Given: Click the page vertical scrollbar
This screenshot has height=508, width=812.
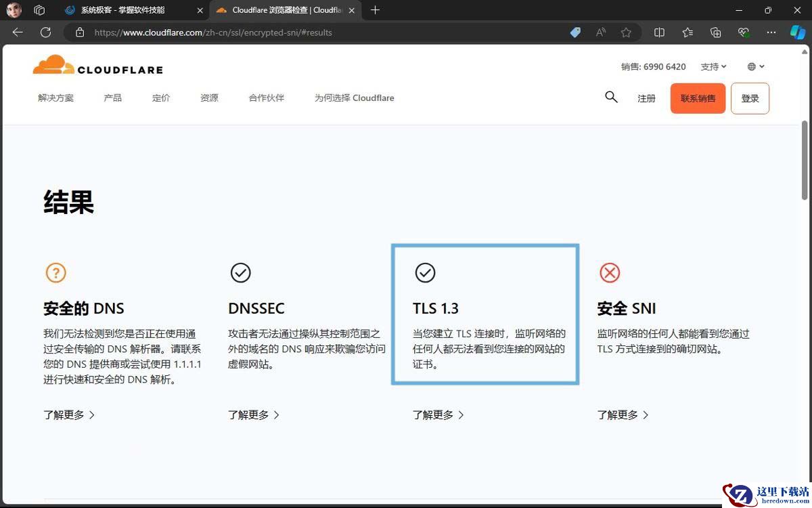Looking at the screenshot, I should tap(805, 160).
